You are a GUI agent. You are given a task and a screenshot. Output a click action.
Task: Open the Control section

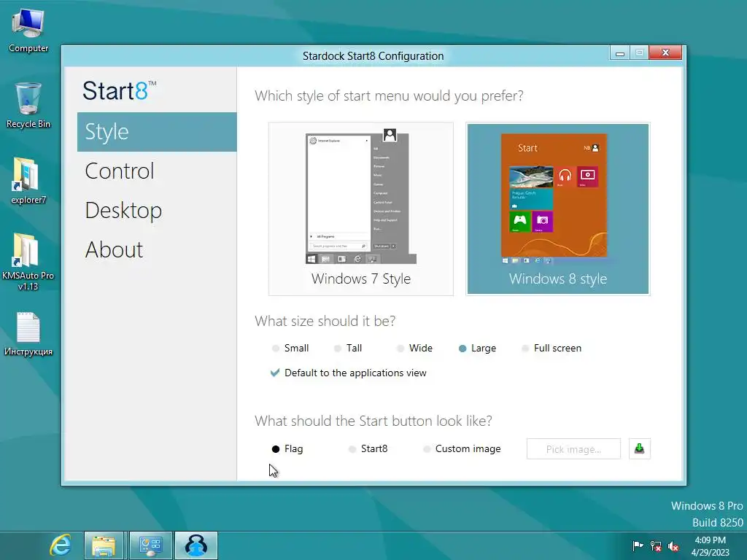click(x=157, y=171)
